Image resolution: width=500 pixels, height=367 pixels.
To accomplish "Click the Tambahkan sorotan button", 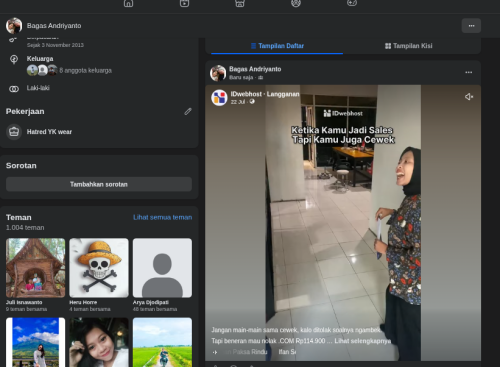I will (x=99, y=184).
